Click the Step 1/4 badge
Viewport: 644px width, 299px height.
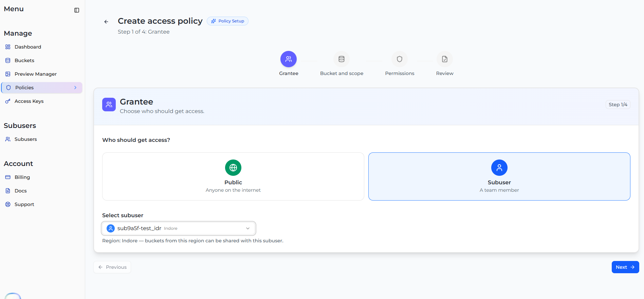(618, 105)
